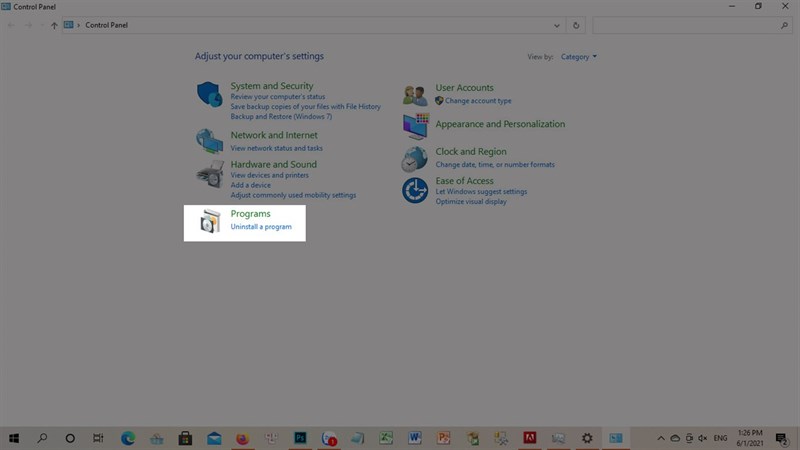Open the Hardware and Sound category
The image size is (800, 450).
tap(273, 164)
